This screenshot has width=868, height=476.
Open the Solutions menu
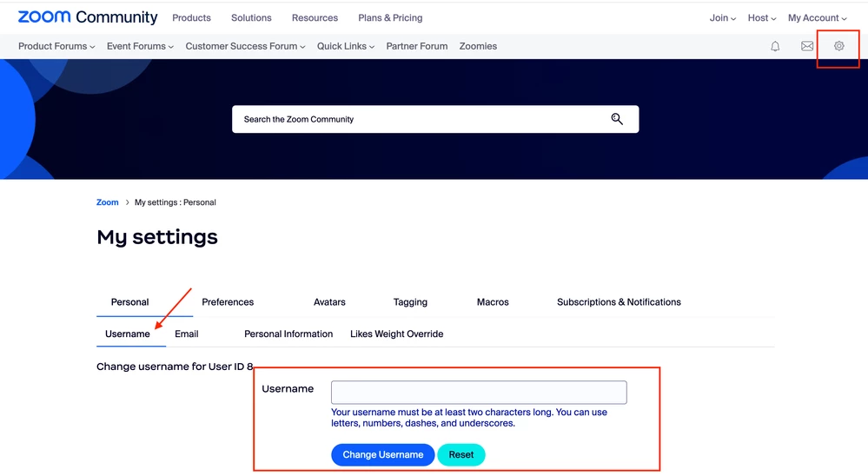251,17
